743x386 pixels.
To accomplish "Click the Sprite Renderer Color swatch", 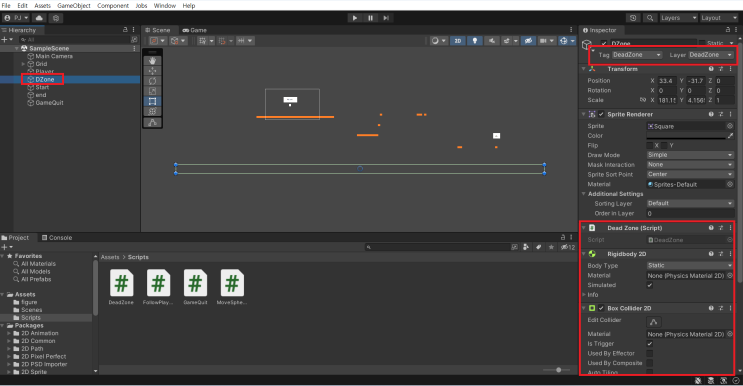I will click(686, 136).
